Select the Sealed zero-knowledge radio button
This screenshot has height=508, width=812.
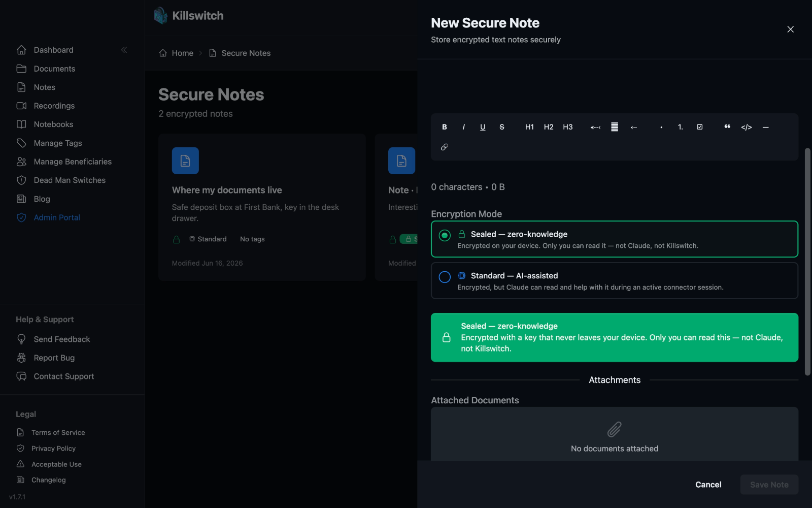coord(445,235)
